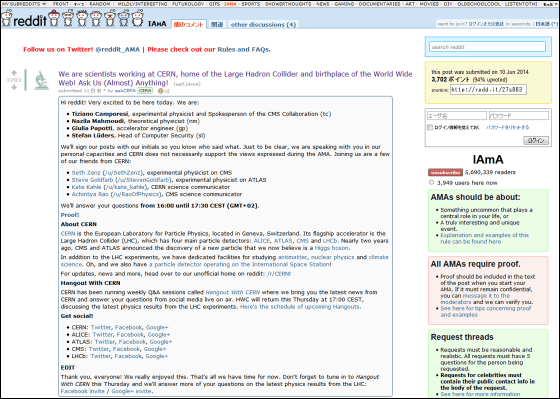Open the antimatter link
This screenshot has height=399, width=560.
pyautogui.click(x=292, y=257)
